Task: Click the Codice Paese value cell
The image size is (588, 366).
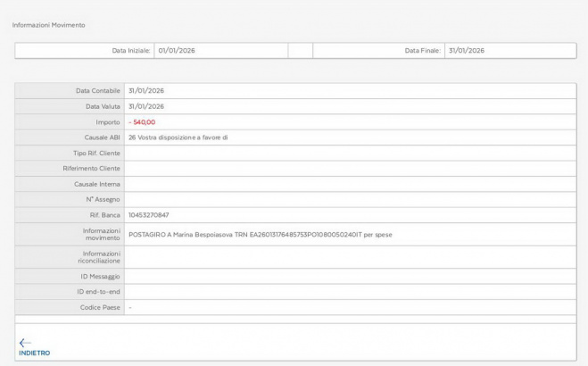Action: coord(348,307)
